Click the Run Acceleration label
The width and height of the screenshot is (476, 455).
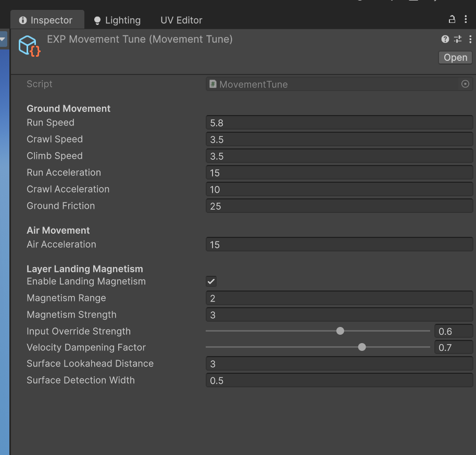pos(64,173)
